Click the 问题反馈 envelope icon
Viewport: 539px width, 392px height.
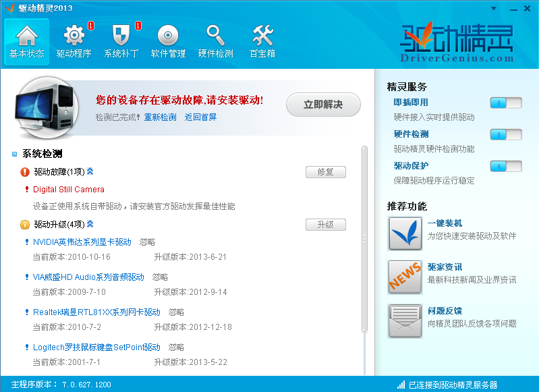405,321
